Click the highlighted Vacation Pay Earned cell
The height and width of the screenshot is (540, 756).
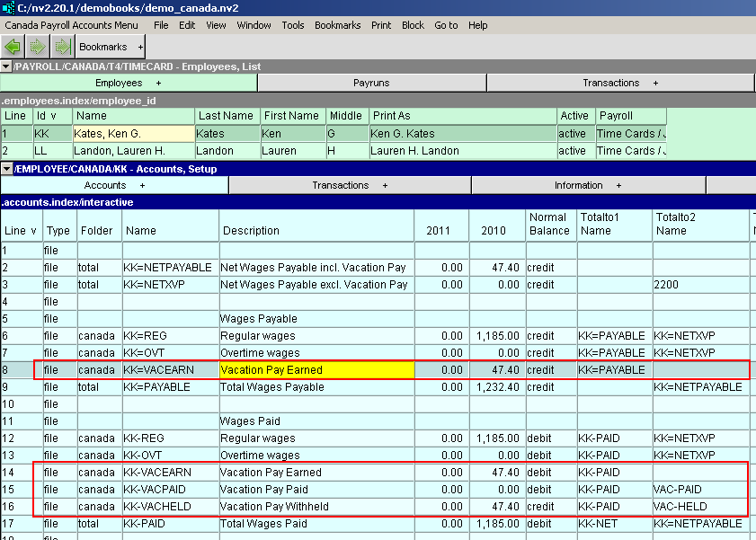pyautogui.click(x=316, y=370)
